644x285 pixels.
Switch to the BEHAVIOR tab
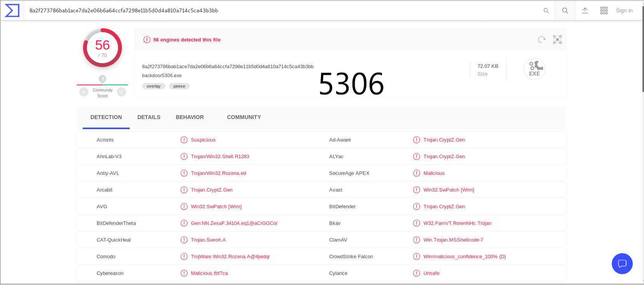coord(190,117)
